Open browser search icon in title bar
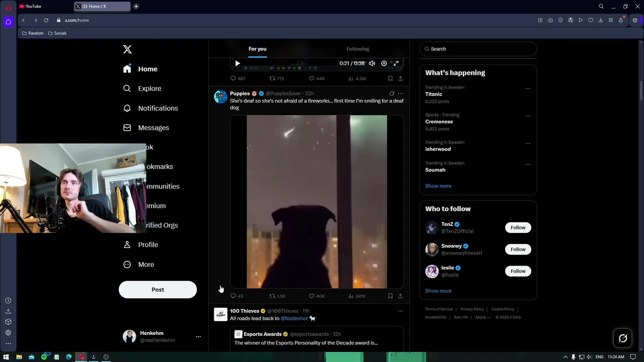 (601, 7)
